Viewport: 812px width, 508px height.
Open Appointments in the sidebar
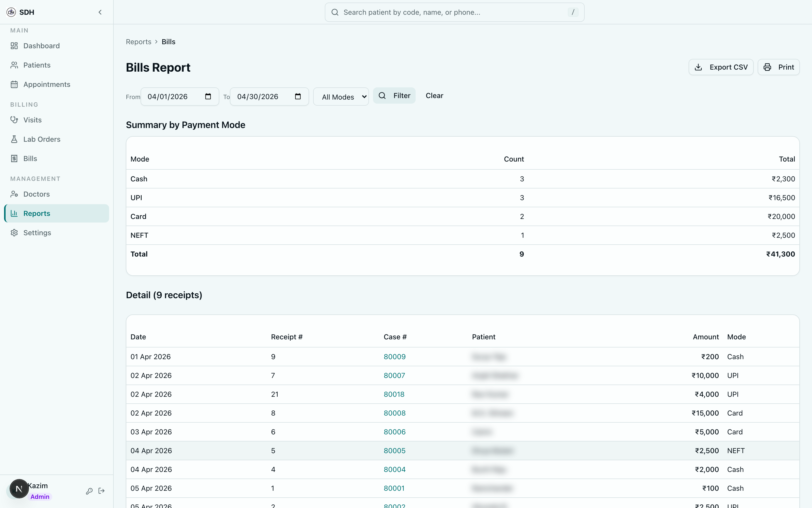pyautogui.click(x=56, y=84)
